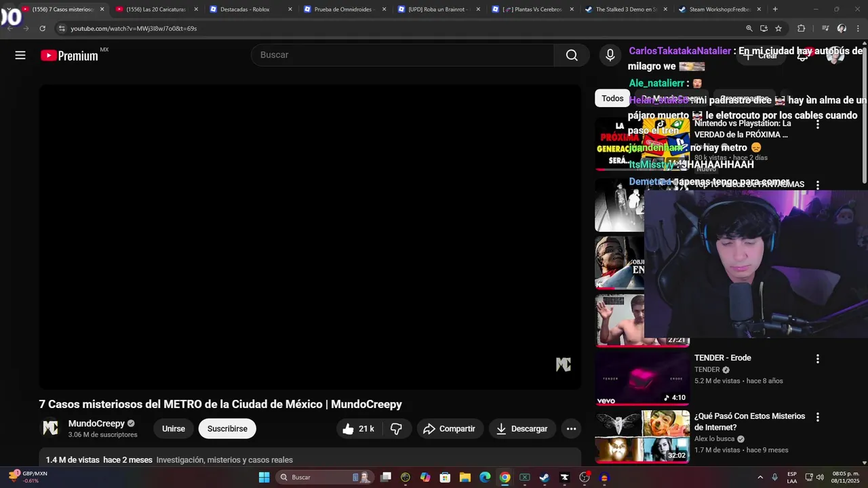Open the clock and date panel
This screenshot has height=488, width=868.
pos(846,477)
